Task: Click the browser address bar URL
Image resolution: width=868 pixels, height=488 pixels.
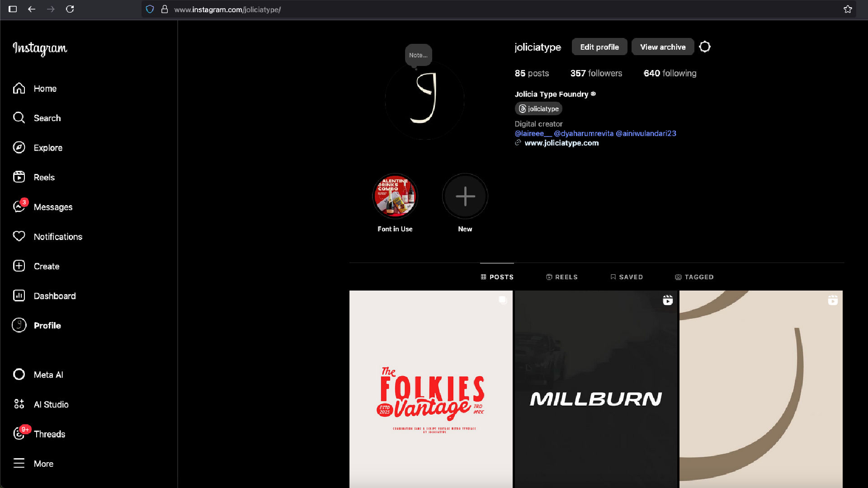Action: click(x=227, y=9)
